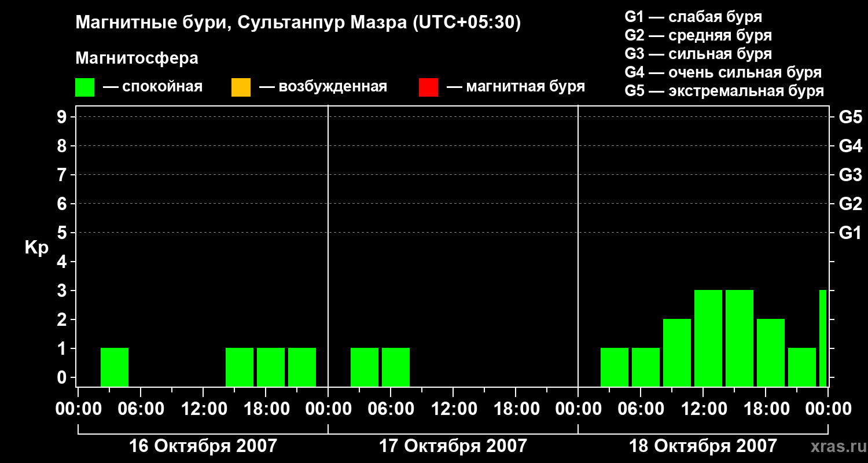Click the G4 label on right axis
The height and width of the screenshot is (463, 868).
coord(850,146)
